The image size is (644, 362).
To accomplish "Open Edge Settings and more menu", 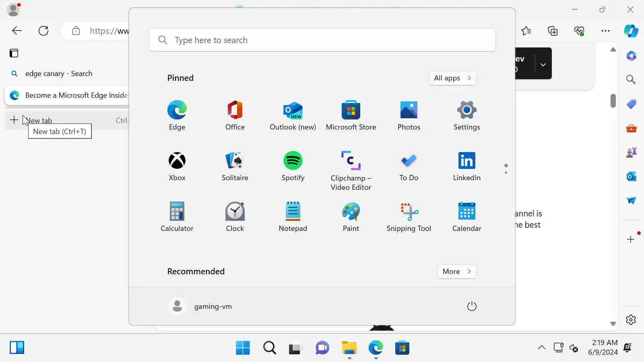I will (x=605, y=31).
